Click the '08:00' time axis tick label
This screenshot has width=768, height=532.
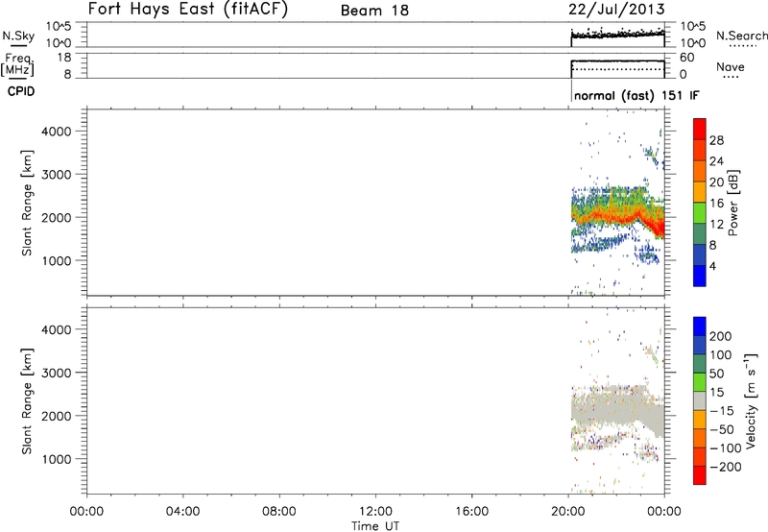(279, 512)
